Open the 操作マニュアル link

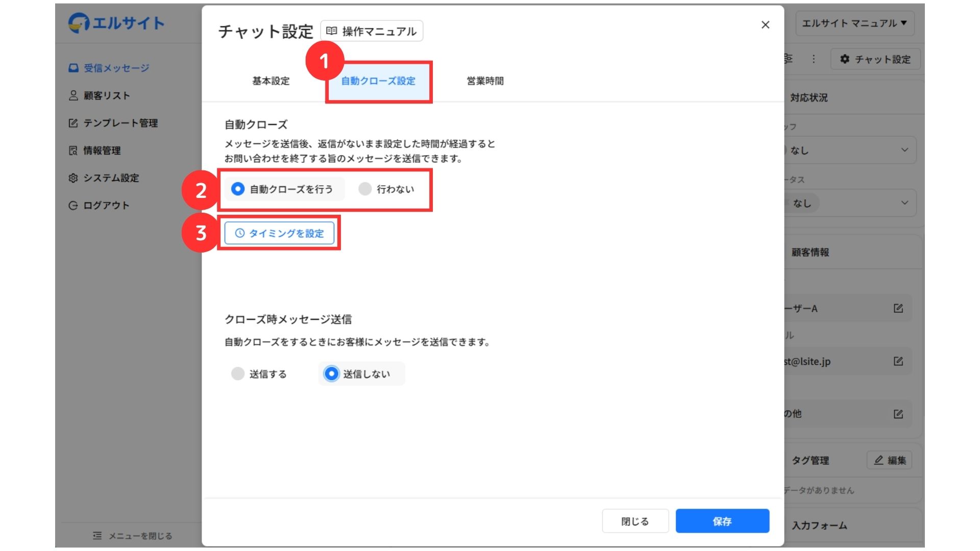pyautogui.click(x=372, y=31)
